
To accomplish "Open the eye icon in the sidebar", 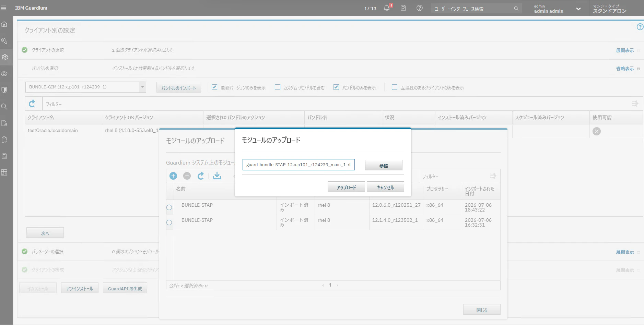I will (4, 74).
